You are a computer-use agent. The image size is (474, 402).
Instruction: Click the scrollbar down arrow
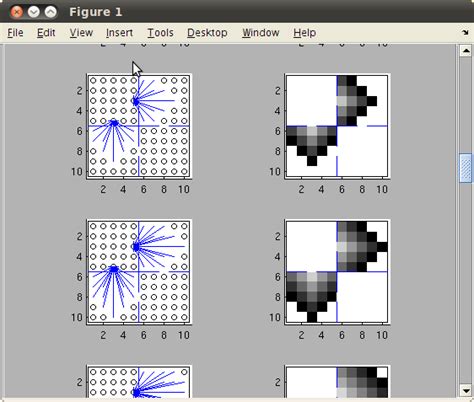point(465,390)
